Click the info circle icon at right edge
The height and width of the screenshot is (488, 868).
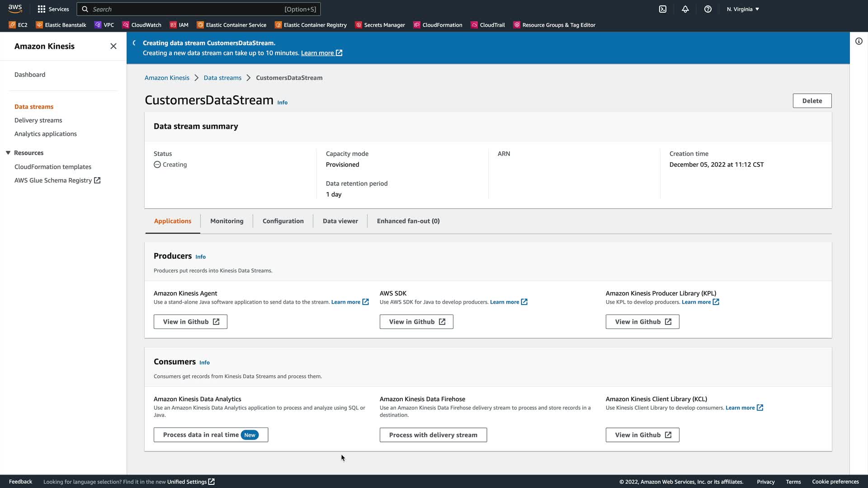(x=859, y=41)
